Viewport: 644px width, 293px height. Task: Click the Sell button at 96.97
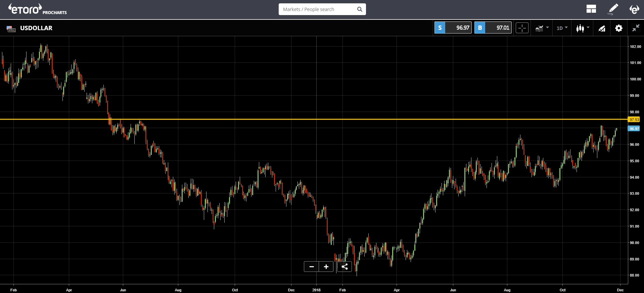[453, 28]
